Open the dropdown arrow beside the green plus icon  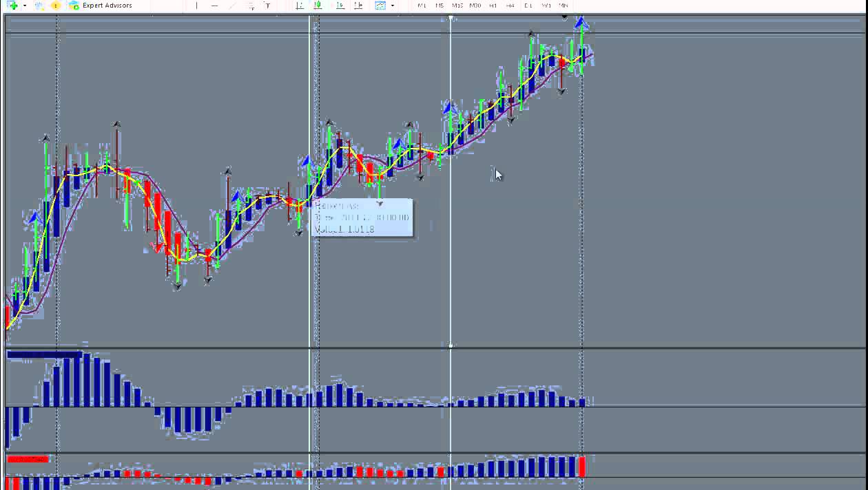(x=25, y=6)
